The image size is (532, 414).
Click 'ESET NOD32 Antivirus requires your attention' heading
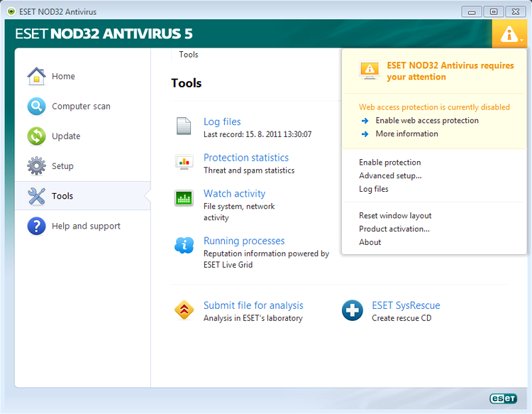(x=450, y=71)
